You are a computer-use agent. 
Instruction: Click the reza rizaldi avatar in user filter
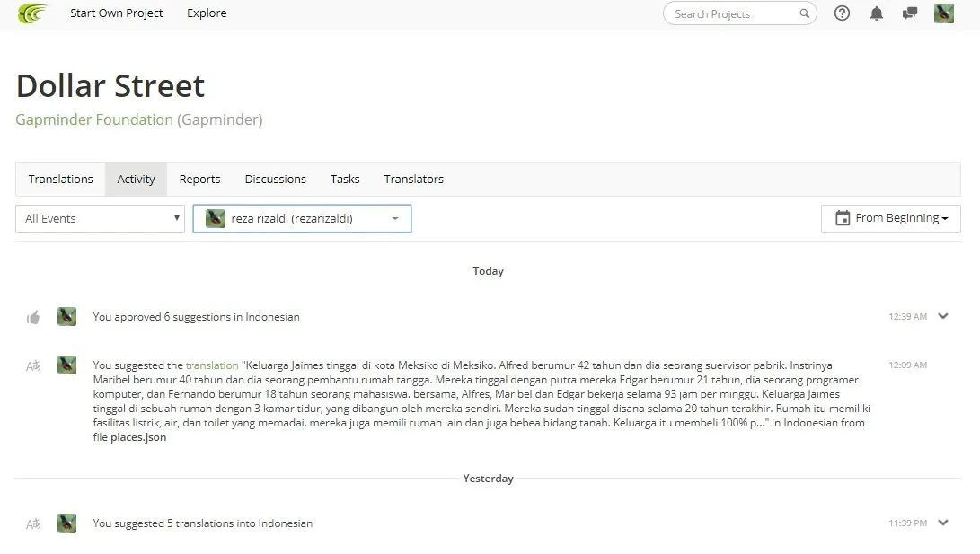coord(216,218)
